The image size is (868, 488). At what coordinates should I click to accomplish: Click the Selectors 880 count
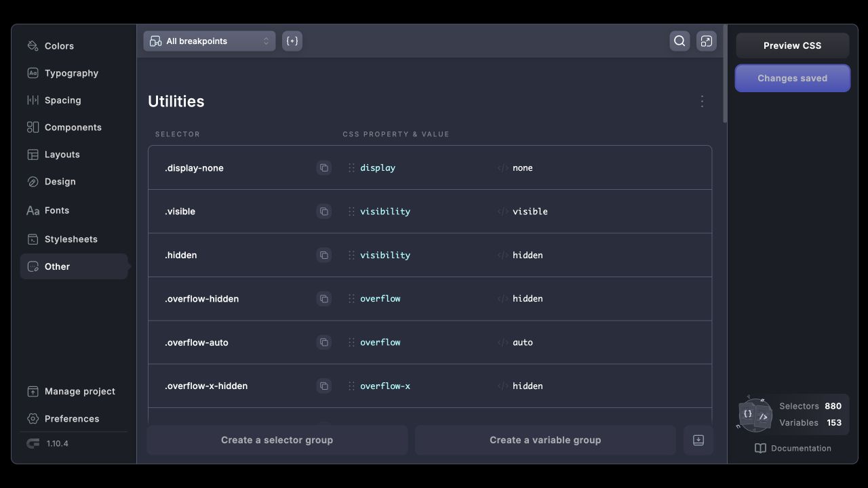pyautogui.click(x=810, y=406)
